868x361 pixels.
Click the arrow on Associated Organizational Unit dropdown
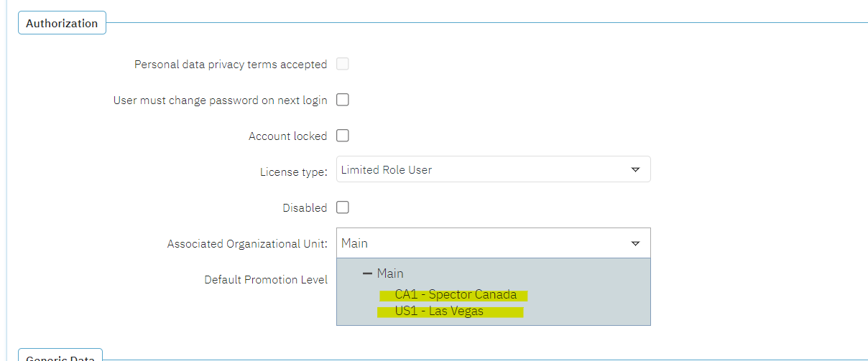pyautogui.click(x=635, y=244)
